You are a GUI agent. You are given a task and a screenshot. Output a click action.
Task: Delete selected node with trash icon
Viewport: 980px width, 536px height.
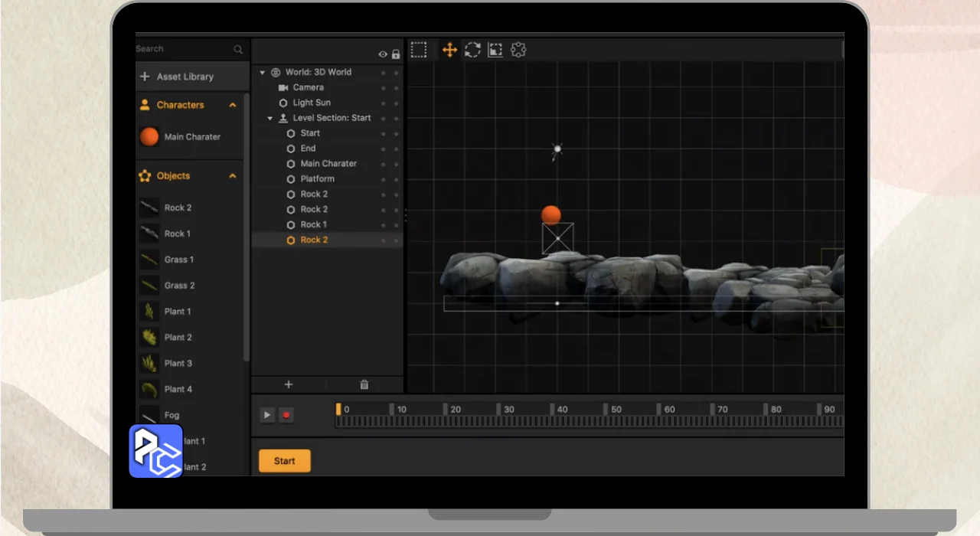(x=364, y=384)
